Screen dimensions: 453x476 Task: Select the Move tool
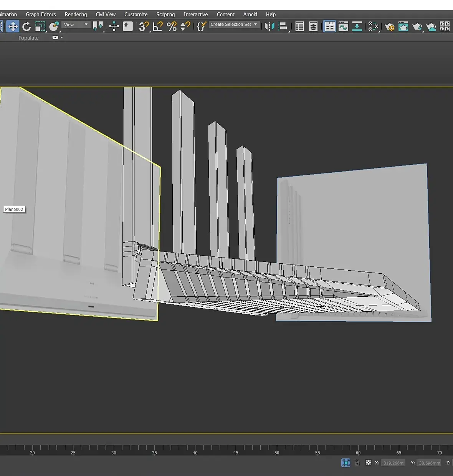click(13, 26)
